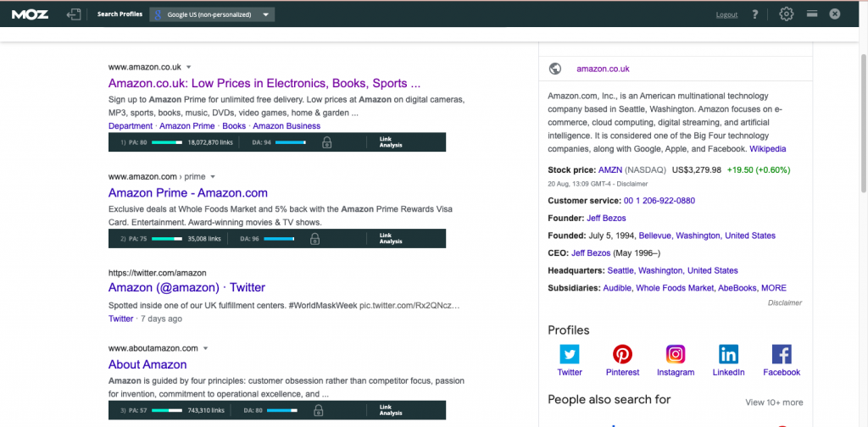Click the DA: 80 progress bar
This screenshot has width=868, height=427.
[x=282, y=410]
